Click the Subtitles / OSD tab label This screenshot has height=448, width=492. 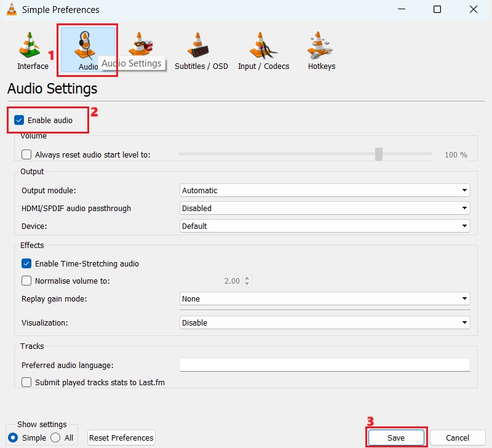tap(201, 66)
